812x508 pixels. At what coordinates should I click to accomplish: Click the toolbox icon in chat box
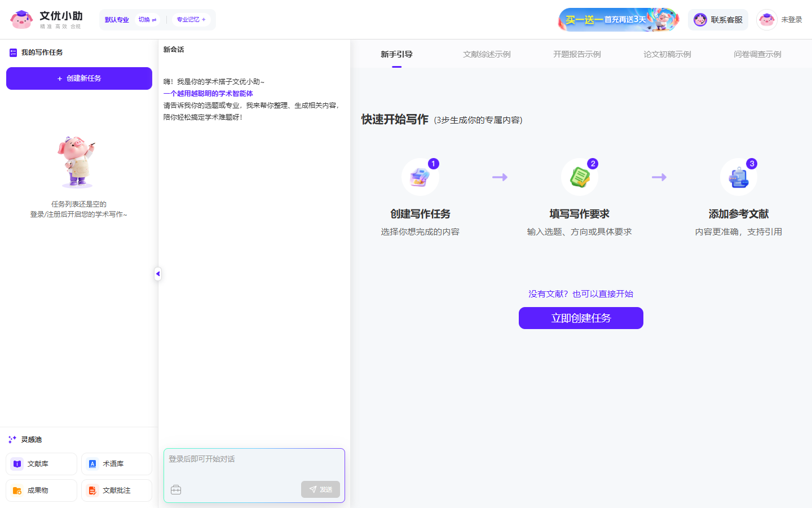[176, 490]
